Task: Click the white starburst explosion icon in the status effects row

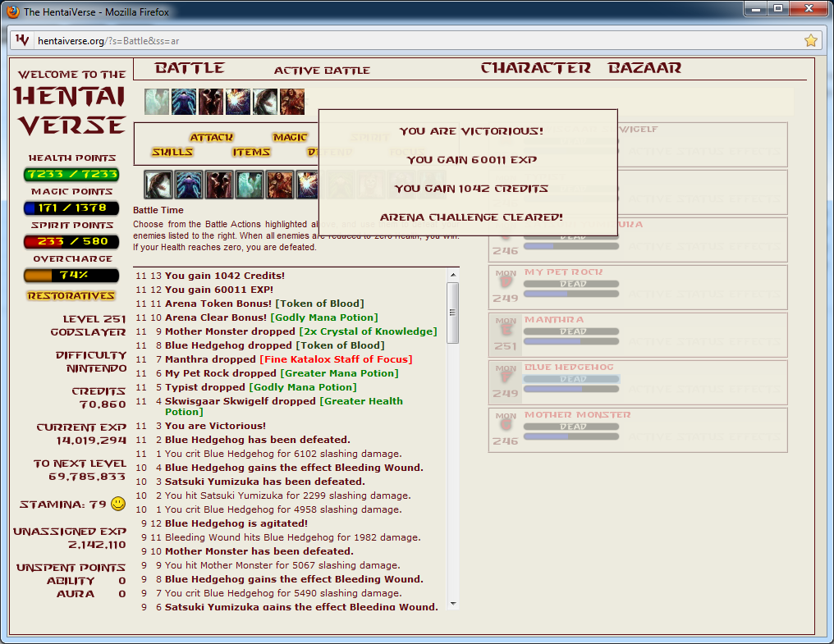Action: point(238,102)
